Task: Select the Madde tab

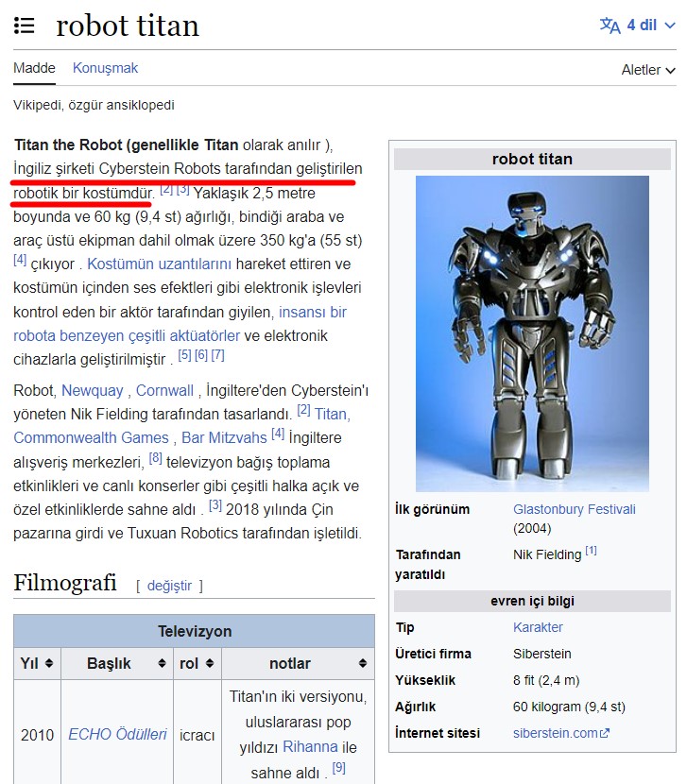Action: pyautogui.click(x=35, y=68)
